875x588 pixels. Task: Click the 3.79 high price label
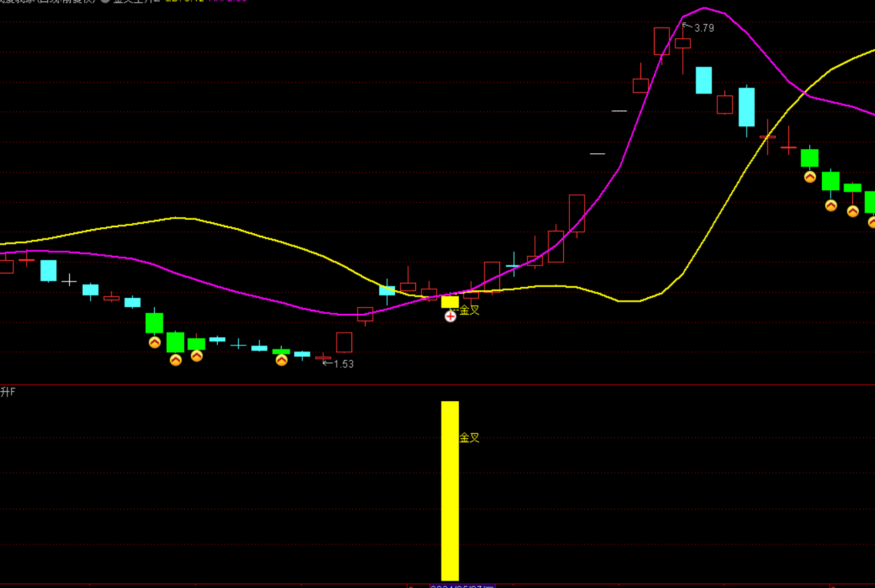(x=704, y=28)
